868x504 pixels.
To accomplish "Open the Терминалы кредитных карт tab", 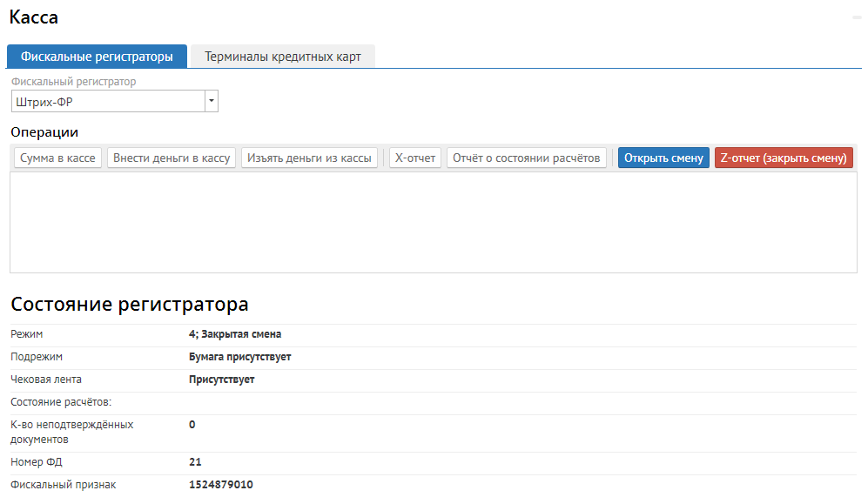I will point(282,57).
